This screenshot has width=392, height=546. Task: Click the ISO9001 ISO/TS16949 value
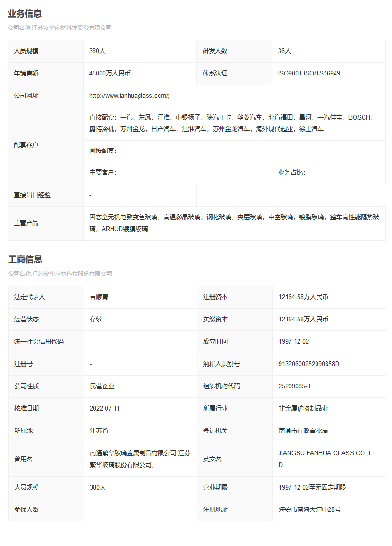tap(309, 74)
